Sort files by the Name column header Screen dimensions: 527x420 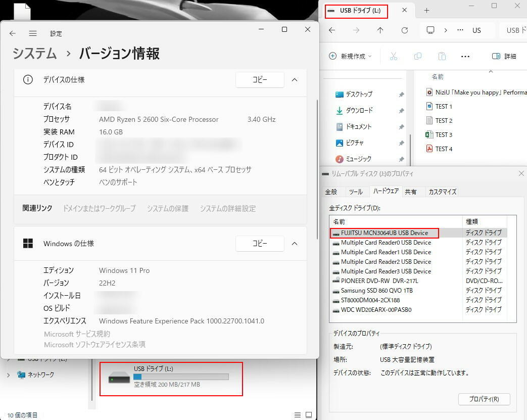[438, 77]
